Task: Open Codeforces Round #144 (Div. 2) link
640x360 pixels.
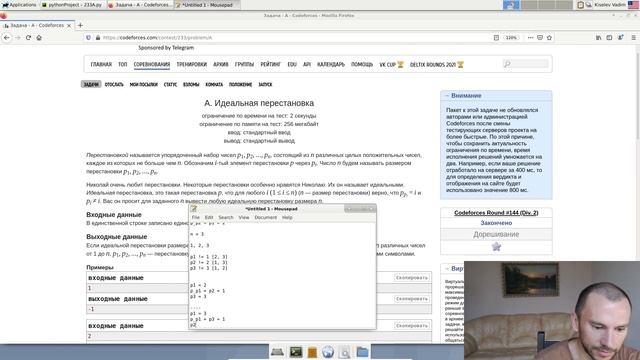Action: point(496,213)
